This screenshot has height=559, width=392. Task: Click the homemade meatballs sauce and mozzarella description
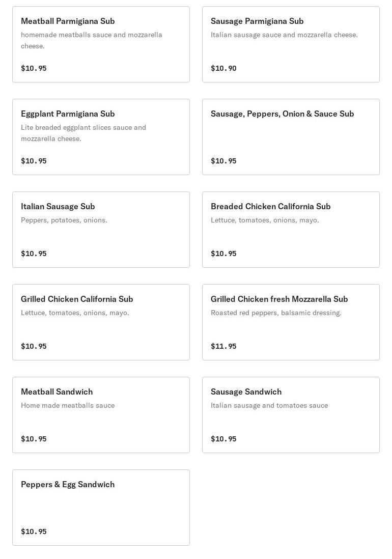(92, 40)
